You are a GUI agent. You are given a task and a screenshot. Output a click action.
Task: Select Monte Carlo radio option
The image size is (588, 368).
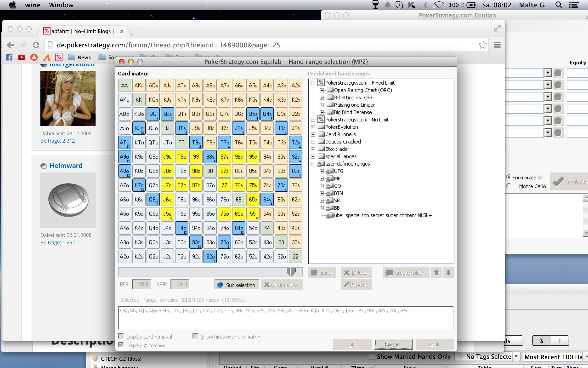(x=509, y=186)
